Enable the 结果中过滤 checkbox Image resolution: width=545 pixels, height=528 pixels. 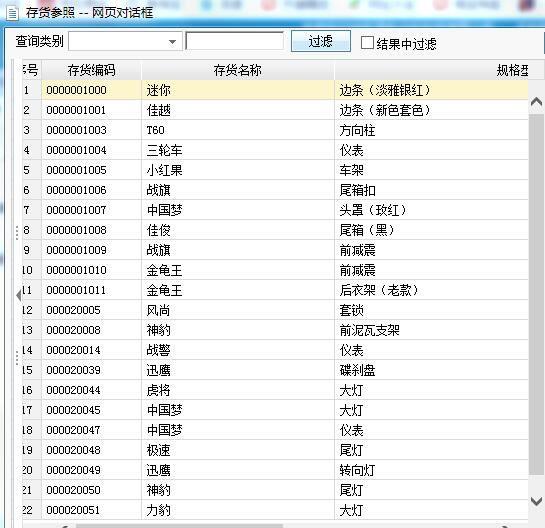tap(367, 42)
